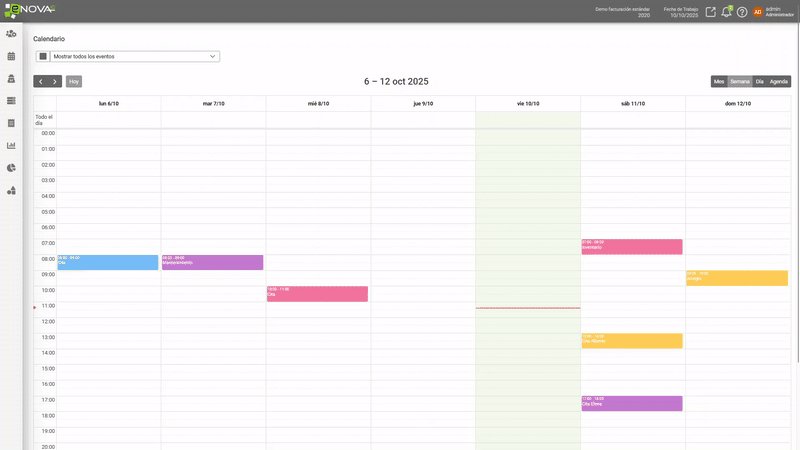Go to the previous week arrow
Image resolution: width=800 pixels, height=450 pixels.
(40, 82)
